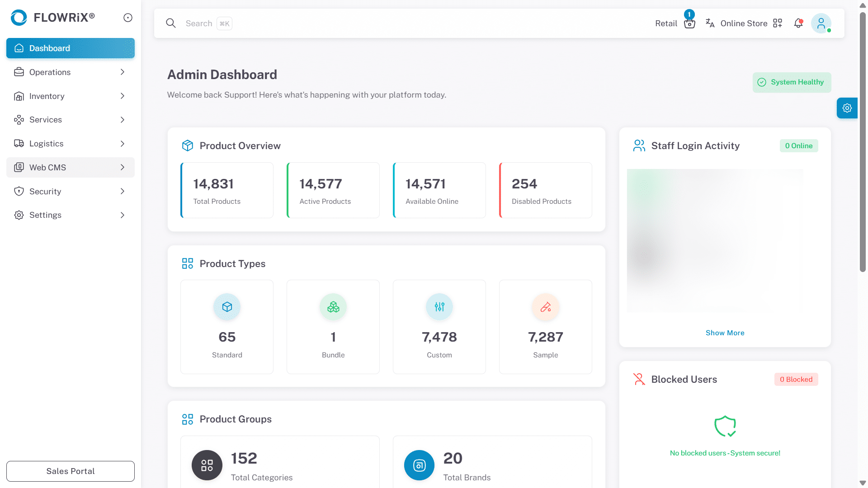Click the language translate icon
This screenshot has height=488, width=868.
pyautogui.click(x=710, y=23)
